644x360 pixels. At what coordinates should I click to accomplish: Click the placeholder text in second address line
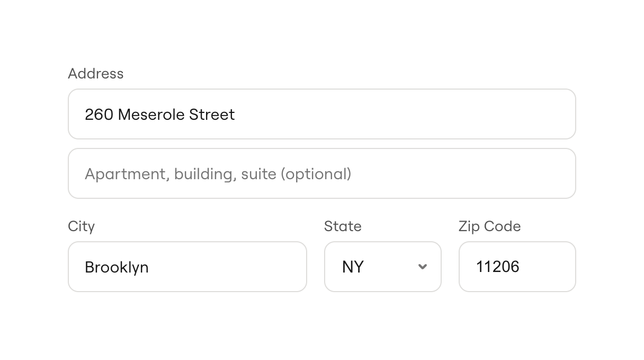tap(218, 174)
